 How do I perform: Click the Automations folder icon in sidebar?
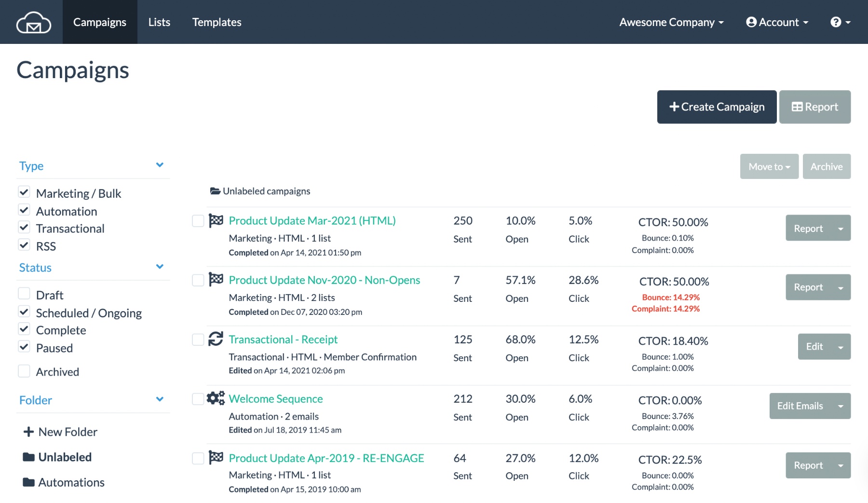(29, 482)
